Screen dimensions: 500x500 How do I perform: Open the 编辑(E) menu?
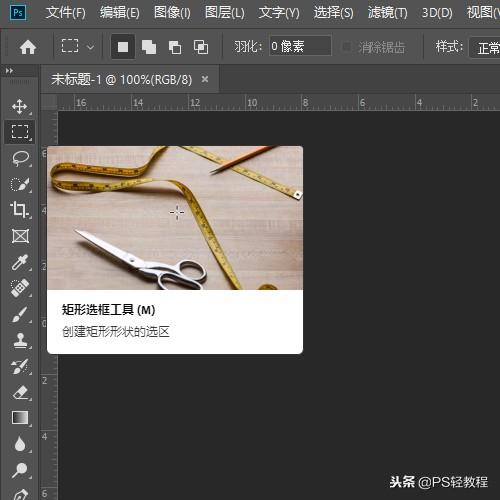click(x=120, y=13)
